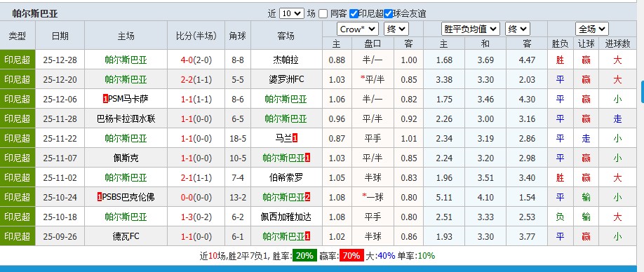Open away team 杰帕拉
Screen dimensions: 644x272
286,60
